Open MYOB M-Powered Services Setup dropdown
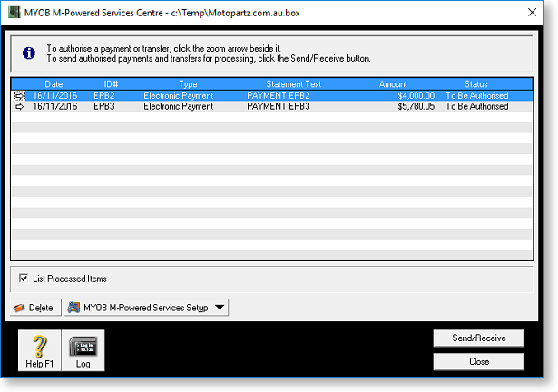Viewport: 558px width, 392px height. click(x=146, y=308)
